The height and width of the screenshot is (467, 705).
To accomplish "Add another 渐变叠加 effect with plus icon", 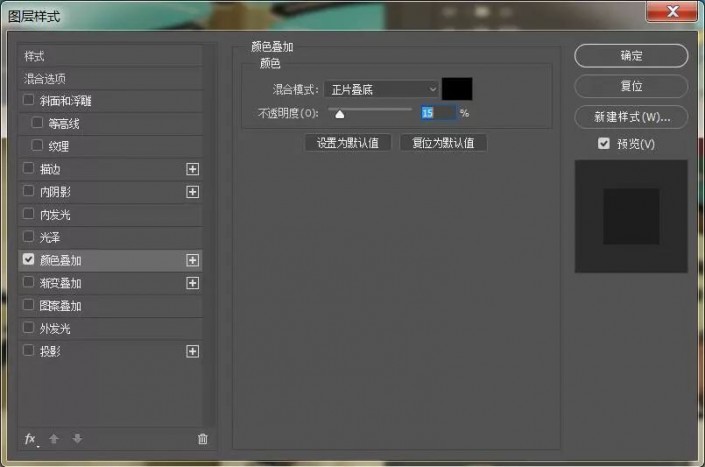I will (x=192, y=283).
